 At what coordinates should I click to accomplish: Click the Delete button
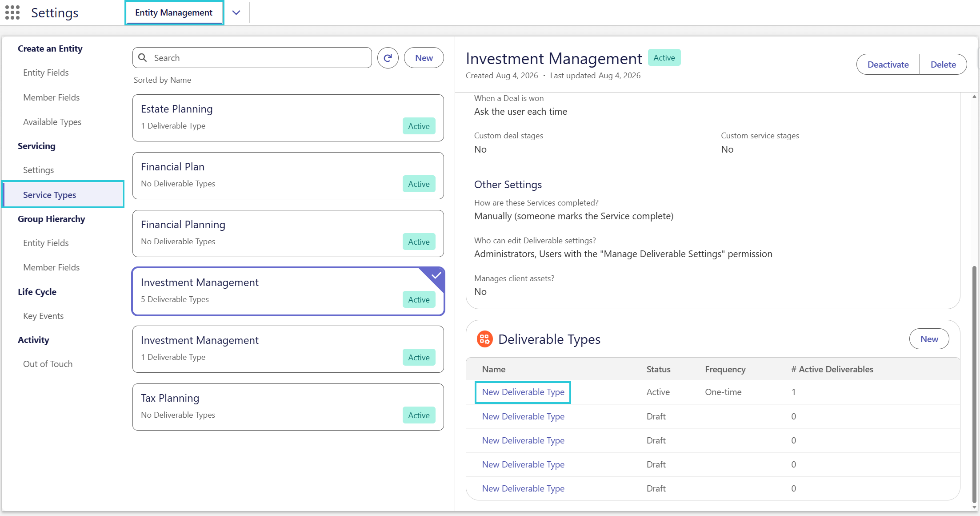click(x=943, y=64)
